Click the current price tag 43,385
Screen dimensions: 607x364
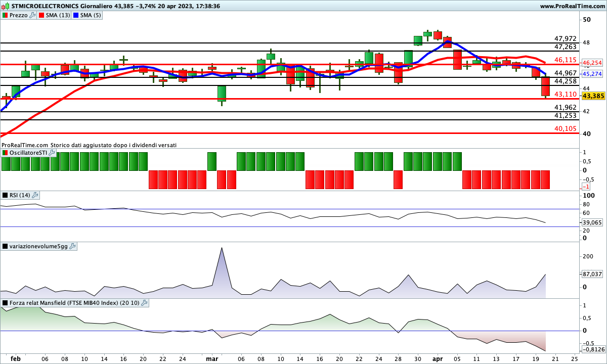coord(593,96)
